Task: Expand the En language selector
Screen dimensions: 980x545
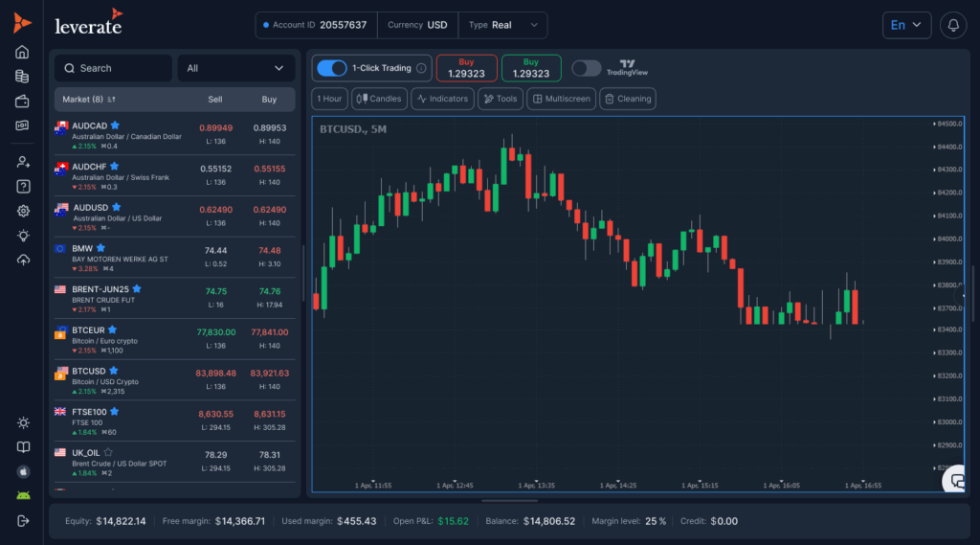Action: [x=905, y=25]
